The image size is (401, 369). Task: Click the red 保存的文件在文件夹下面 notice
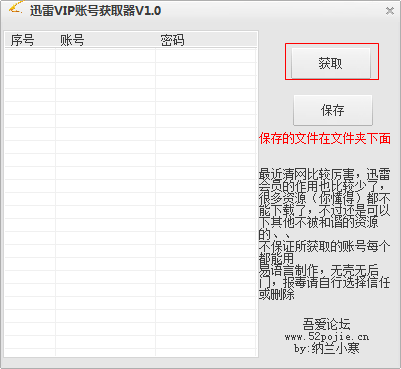(x=325, y=138)
